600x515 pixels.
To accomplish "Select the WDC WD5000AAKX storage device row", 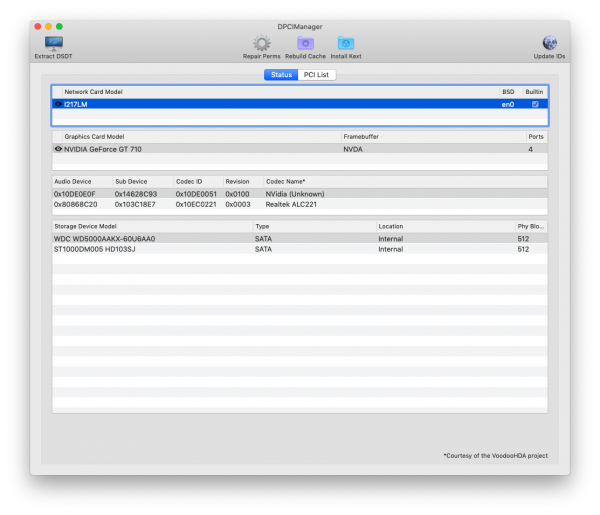I will point(300,239).
